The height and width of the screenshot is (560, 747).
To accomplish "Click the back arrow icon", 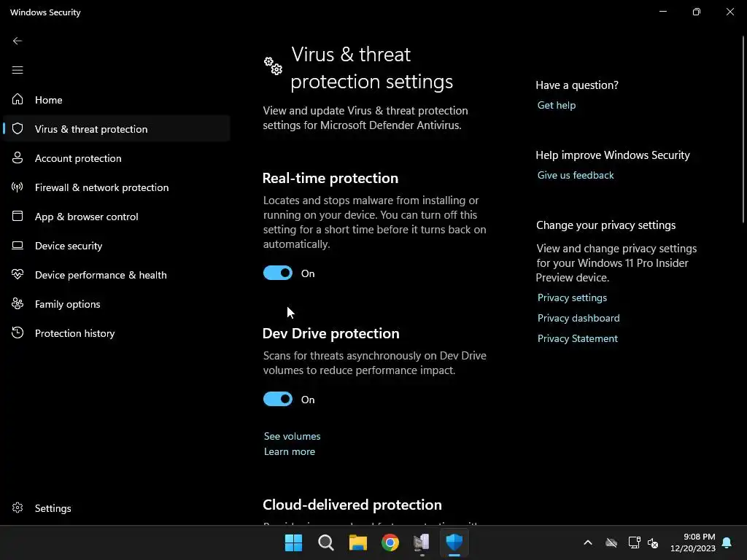I will [x=18, y=41].
